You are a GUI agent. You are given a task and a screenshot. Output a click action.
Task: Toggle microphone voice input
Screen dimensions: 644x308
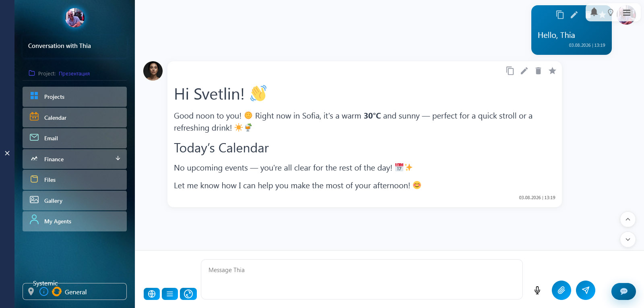(537, 290)
